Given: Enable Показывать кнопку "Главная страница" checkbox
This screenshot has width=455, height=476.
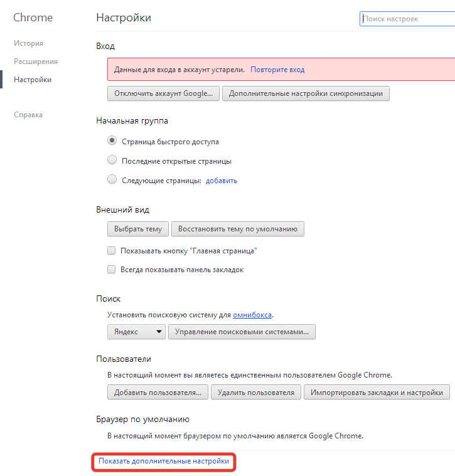Looking at the screenshot, I should click(112, 251).
